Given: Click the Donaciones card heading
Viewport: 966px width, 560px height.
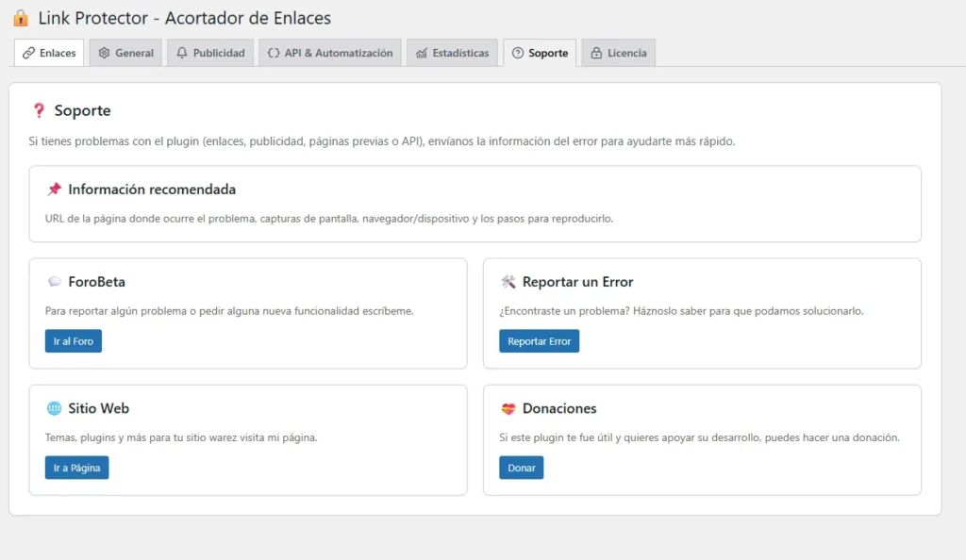Looking at the screenshot, I should pos(559,408).
